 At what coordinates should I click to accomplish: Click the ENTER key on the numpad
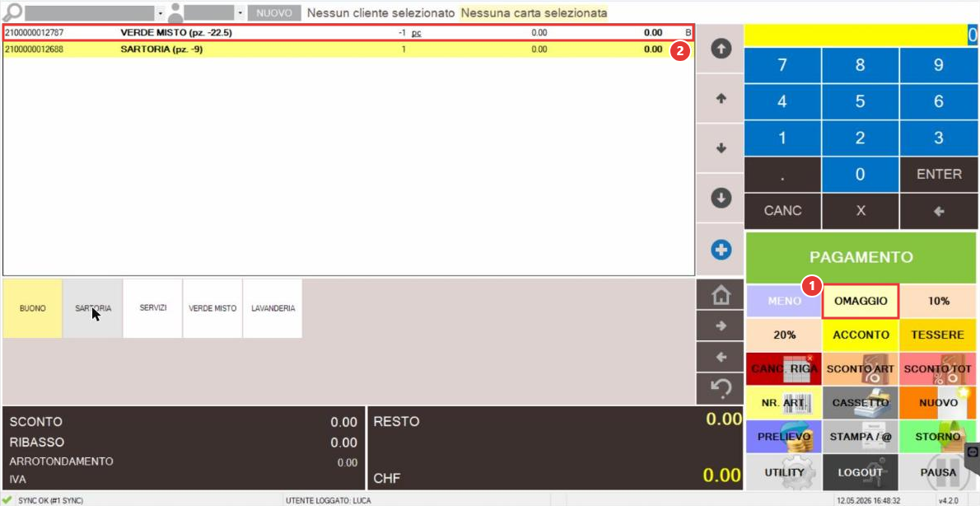[x=939, y=175]
